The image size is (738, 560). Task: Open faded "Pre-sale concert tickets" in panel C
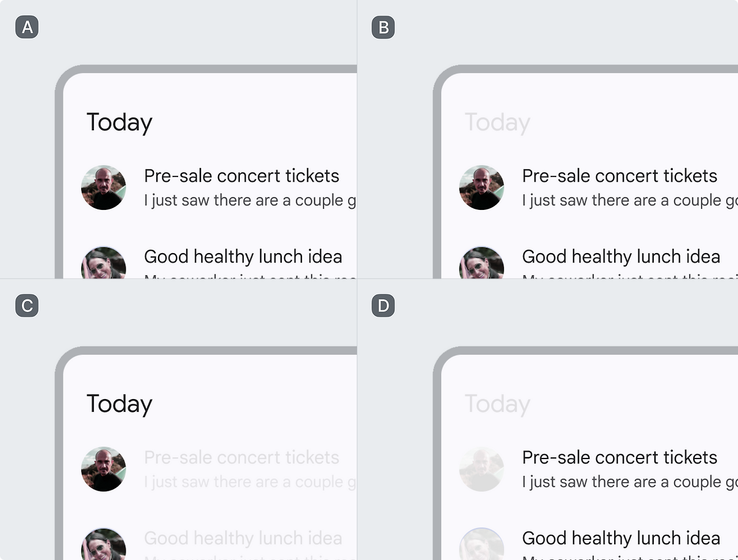[x=242, y=457]
